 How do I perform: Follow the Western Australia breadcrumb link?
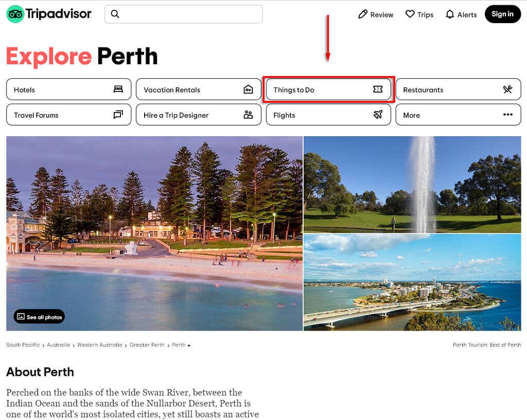pos(99,345)
